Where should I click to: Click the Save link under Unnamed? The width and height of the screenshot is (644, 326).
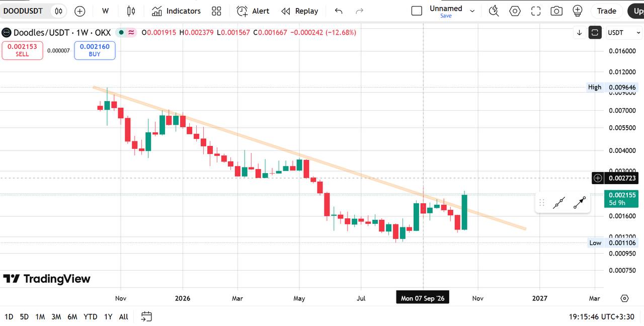click(x=446, y=16)
